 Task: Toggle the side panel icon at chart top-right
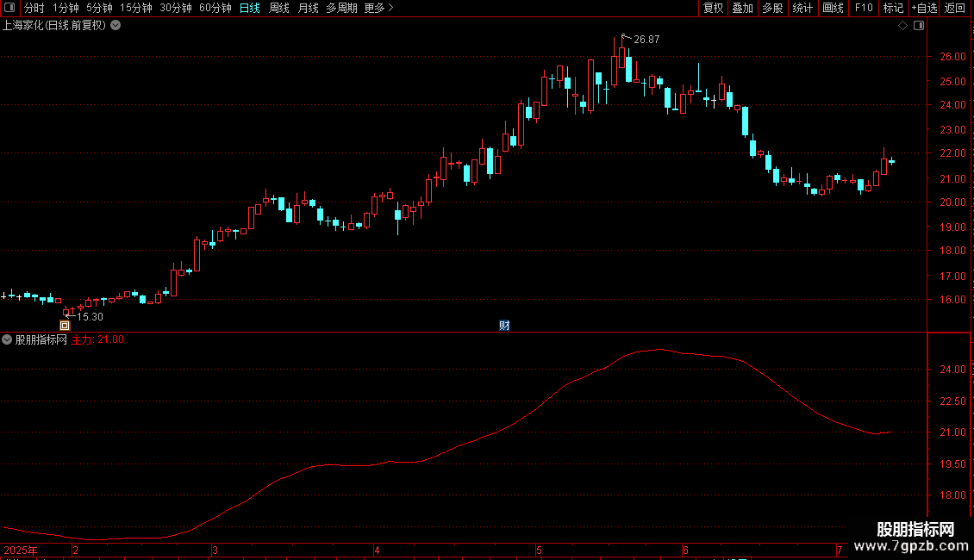click(x=919, y=26)
